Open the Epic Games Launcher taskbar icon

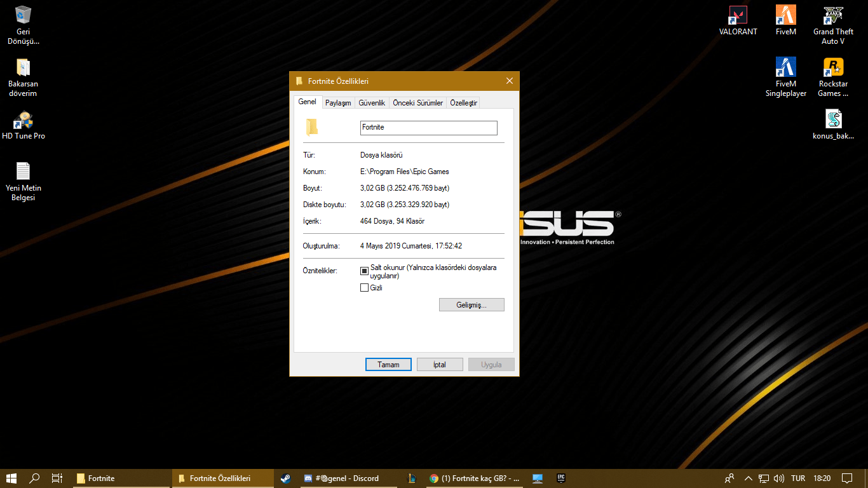(561, 478)
